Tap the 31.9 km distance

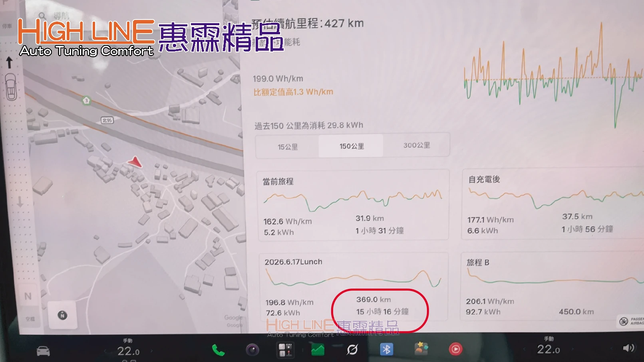370,218
